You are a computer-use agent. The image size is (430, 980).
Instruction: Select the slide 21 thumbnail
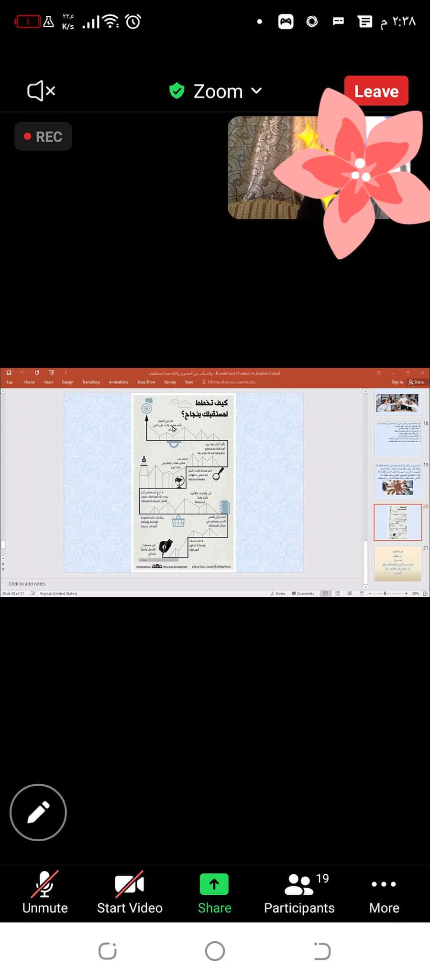pyautogui.click(x=397, y=564)
